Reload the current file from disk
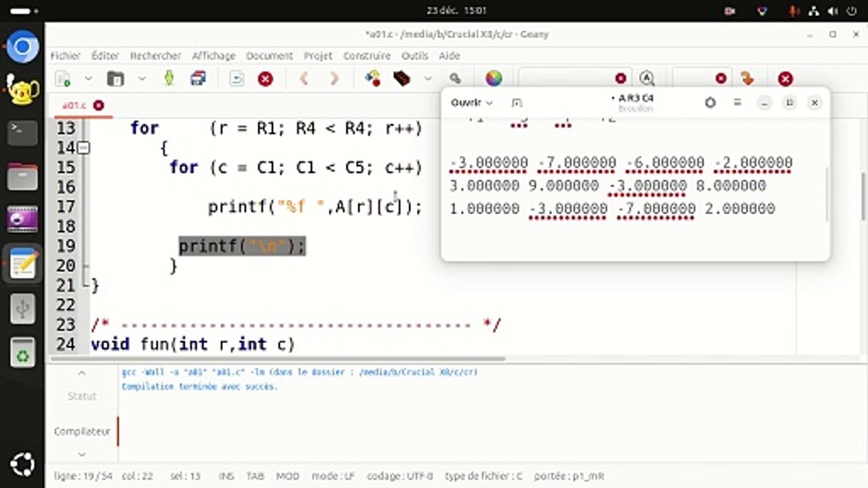 (237, 79)
